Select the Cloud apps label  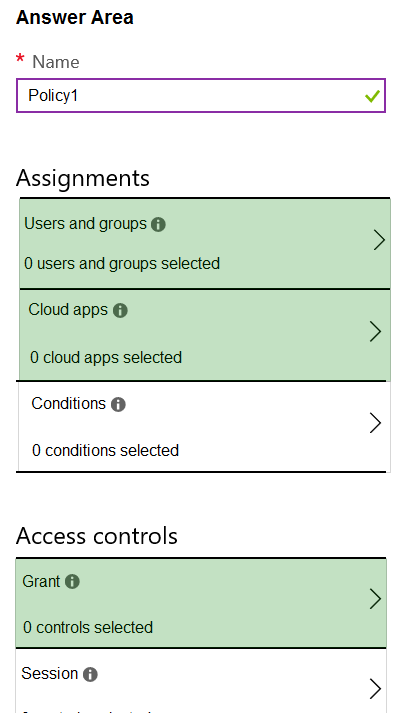click(x=68, y=310)
